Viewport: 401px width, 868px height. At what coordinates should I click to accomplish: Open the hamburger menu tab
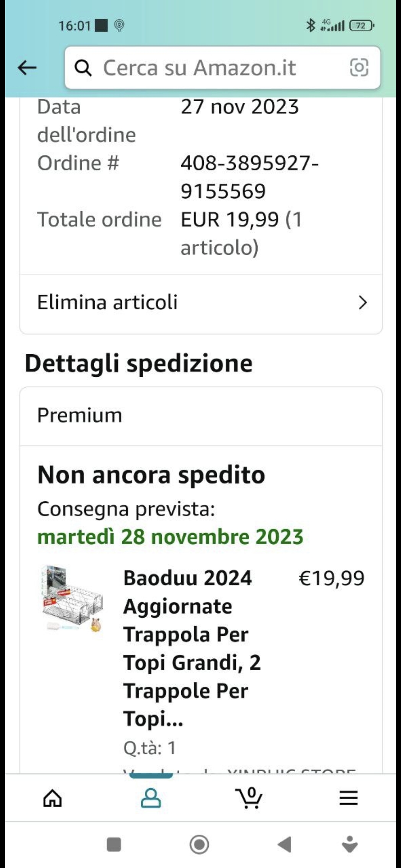(x=348, y=798)
